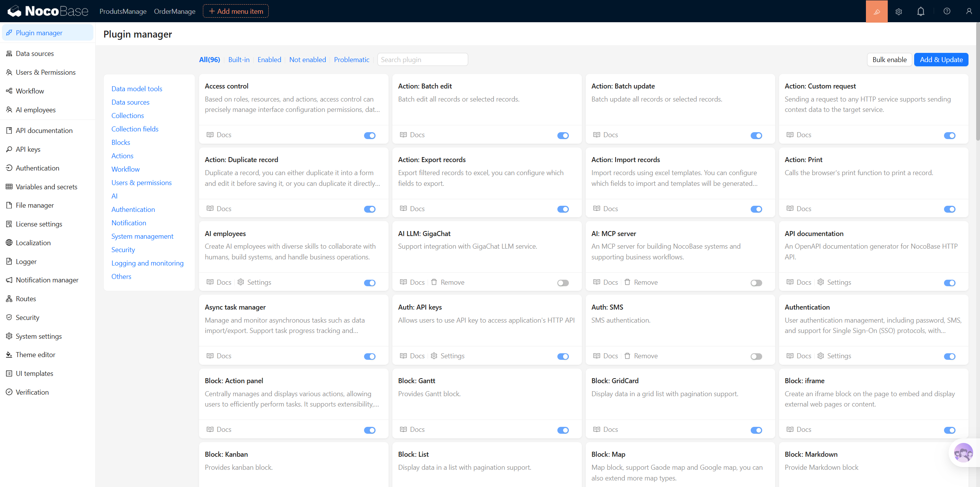Click the Bulk enable button
The image size is (980, 487).
coord(889,59)
